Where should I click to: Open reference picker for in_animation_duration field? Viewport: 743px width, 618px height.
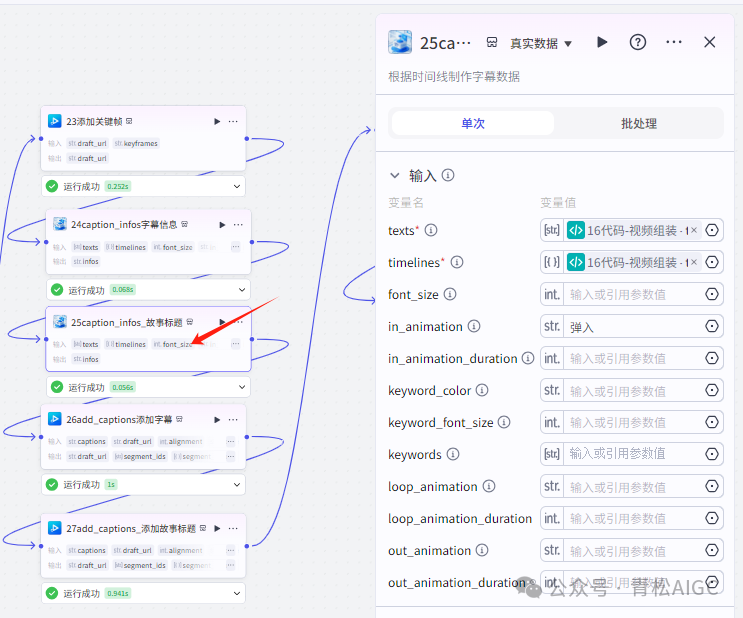pyautogui.click(x=712, y=358)
